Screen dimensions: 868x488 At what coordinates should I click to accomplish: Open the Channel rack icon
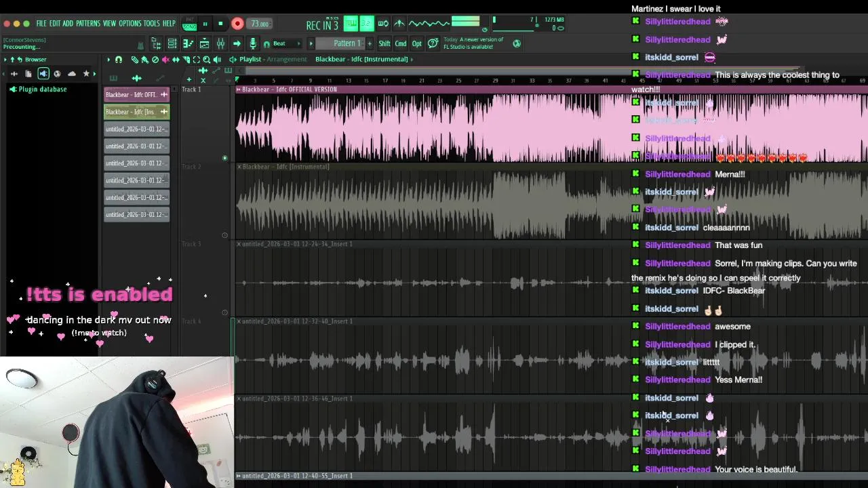click(172, 43)
